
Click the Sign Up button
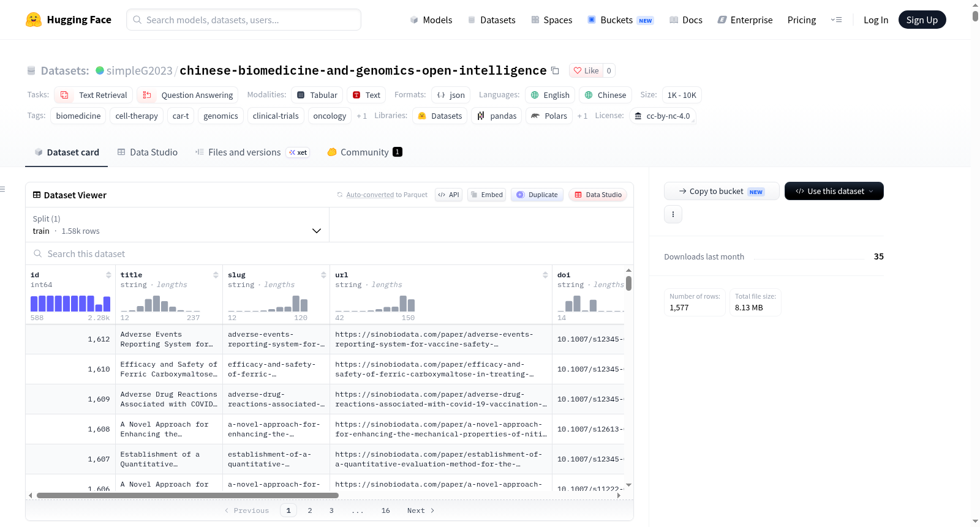tap(922, 20)
